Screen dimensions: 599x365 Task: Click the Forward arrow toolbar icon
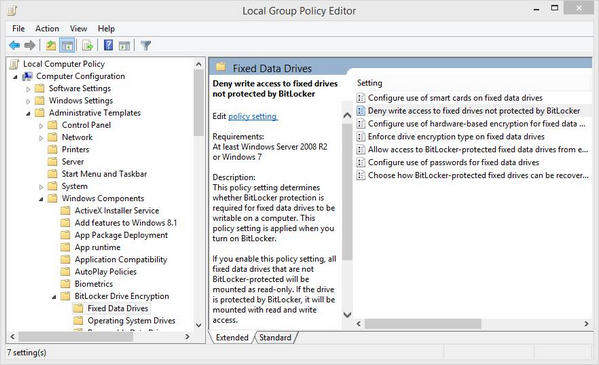pos(30,45)
